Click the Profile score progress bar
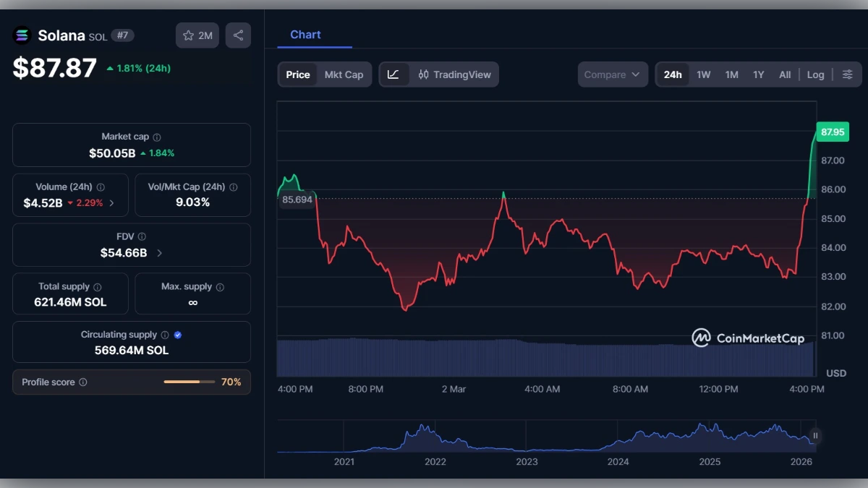Image resolution: width=868 pixels, height=488 pixels. coord(190,382)
